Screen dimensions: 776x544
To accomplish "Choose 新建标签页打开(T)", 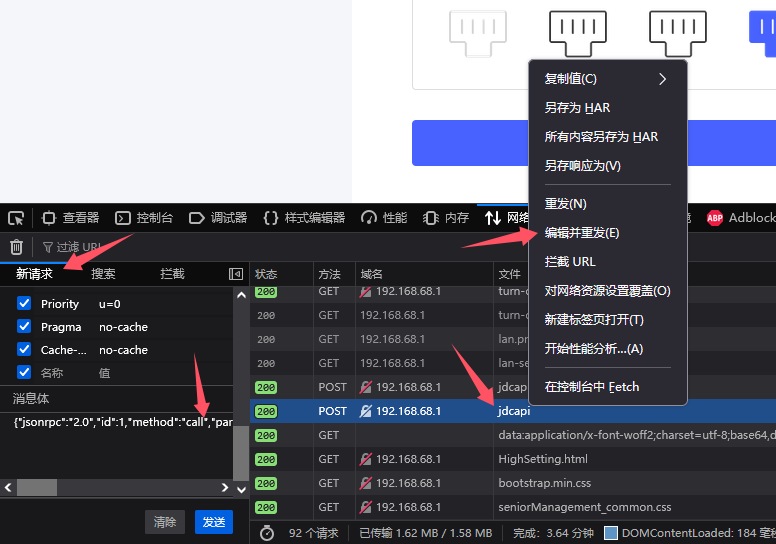I will (608, 320).
